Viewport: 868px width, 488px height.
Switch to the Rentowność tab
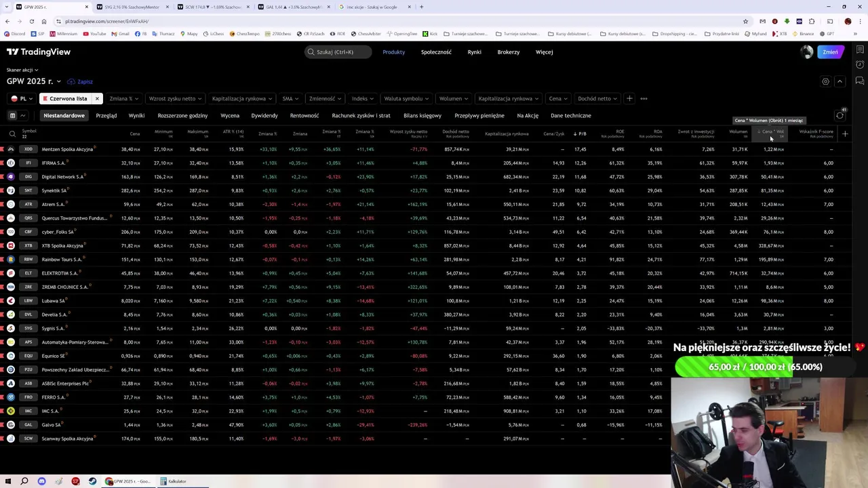tap(304, 115)
